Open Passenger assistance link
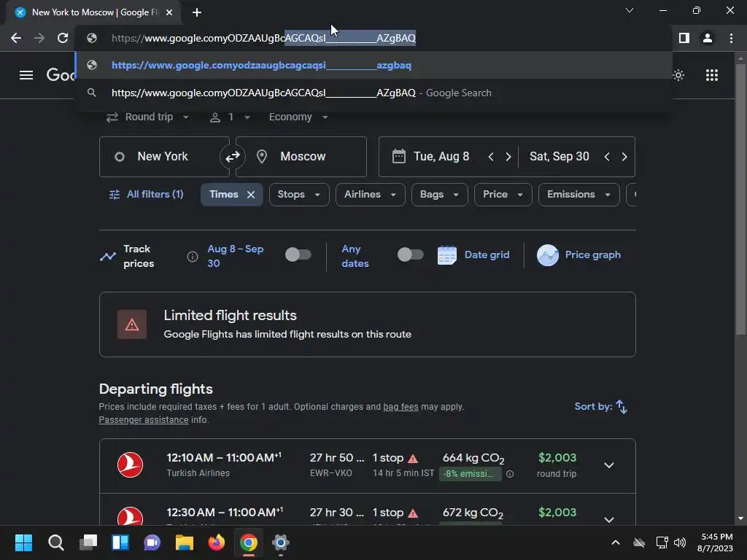 point(144,420)
